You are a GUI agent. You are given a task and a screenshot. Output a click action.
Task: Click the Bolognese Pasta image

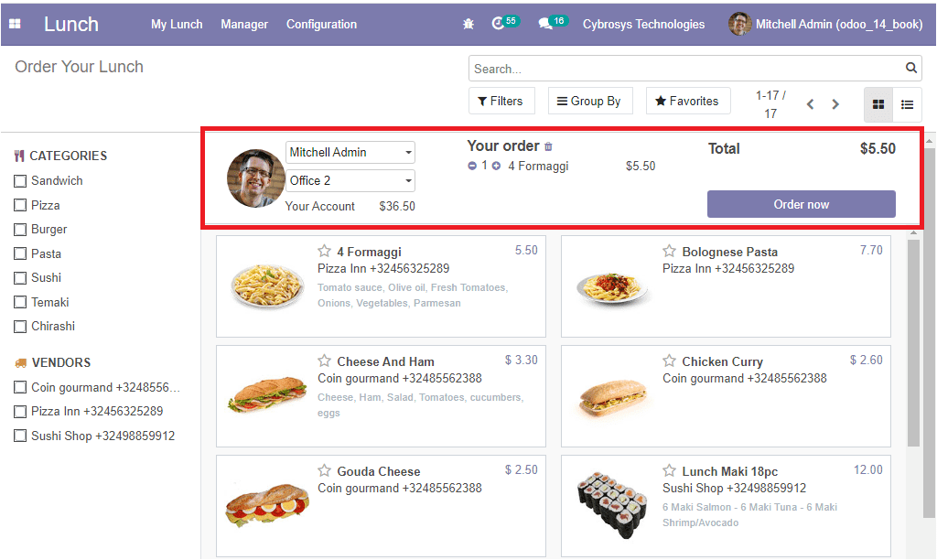[612, 287]
